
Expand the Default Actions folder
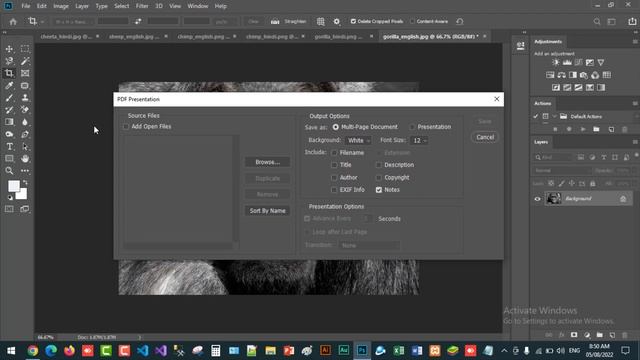tap(554, 116)
